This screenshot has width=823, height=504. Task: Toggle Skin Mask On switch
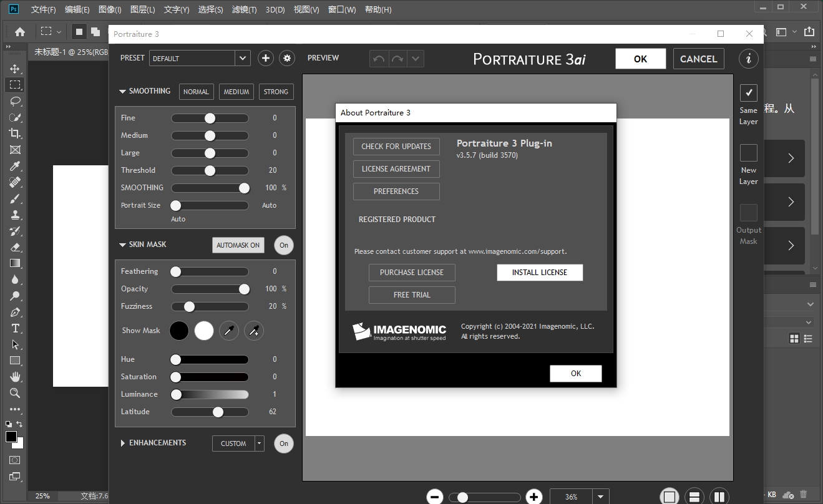284,245
